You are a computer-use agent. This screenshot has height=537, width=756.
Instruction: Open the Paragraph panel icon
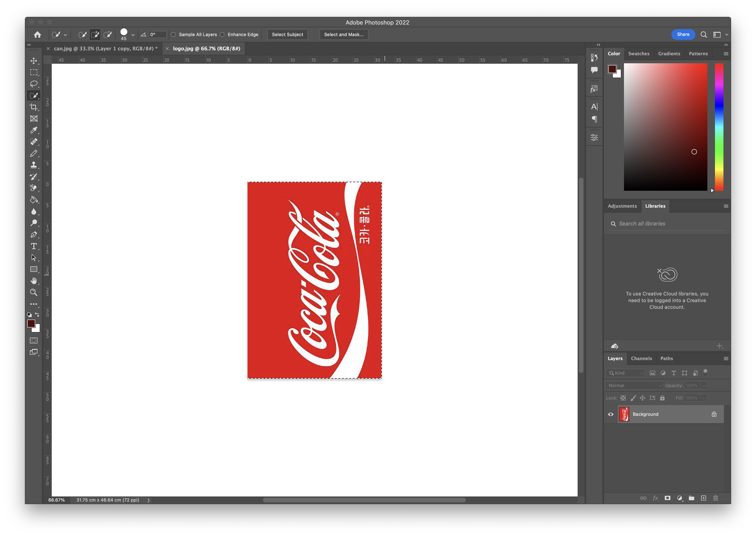(594, 119)
